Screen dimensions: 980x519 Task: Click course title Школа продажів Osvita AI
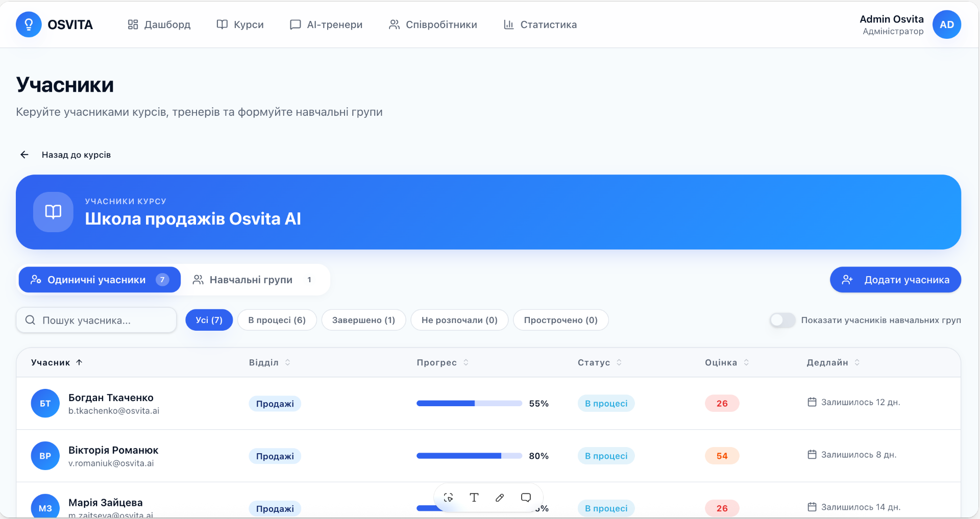click(193, 219)
